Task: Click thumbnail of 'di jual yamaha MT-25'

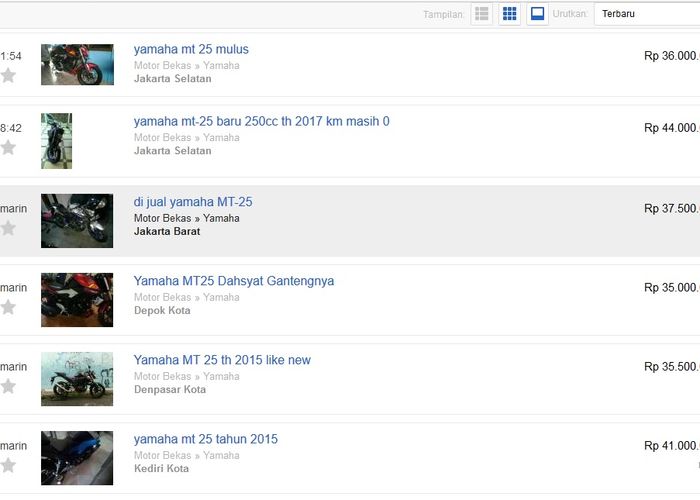Action: click(77, 221)
